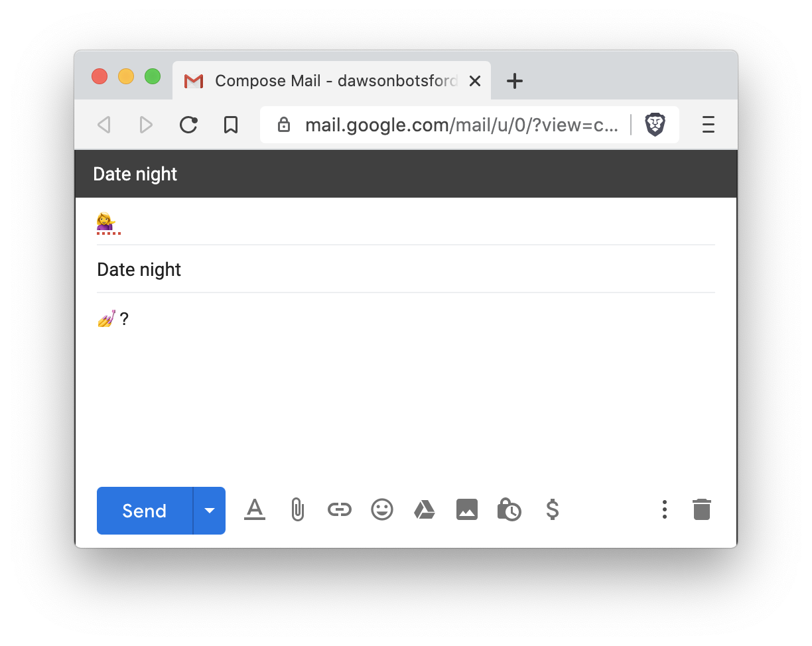Bookmark this page
Screen dimensions: 812x646
[x=231, y=125]
